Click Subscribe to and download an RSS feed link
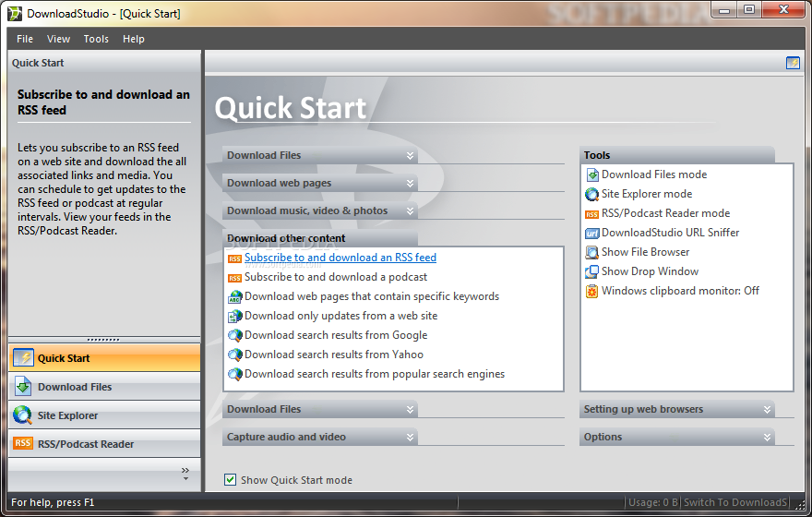Screen dimensions: 812x517 point(340,258)
